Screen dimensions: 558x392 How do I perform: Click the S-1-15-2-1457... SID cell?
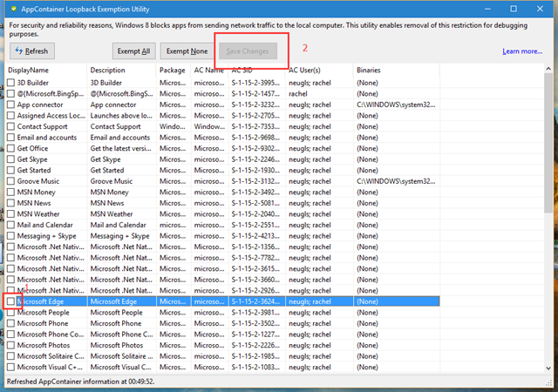(255, 94)
